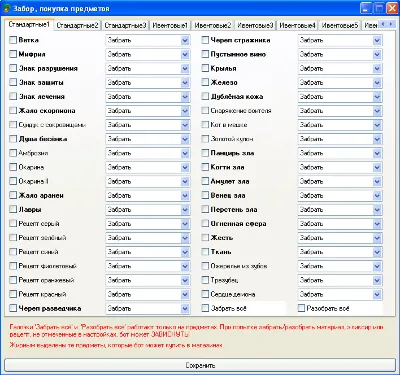The width and height of the screenshot is (400, 375).
Task: Maximize the Забор, покупка предметов window
Action: (379, 8)
